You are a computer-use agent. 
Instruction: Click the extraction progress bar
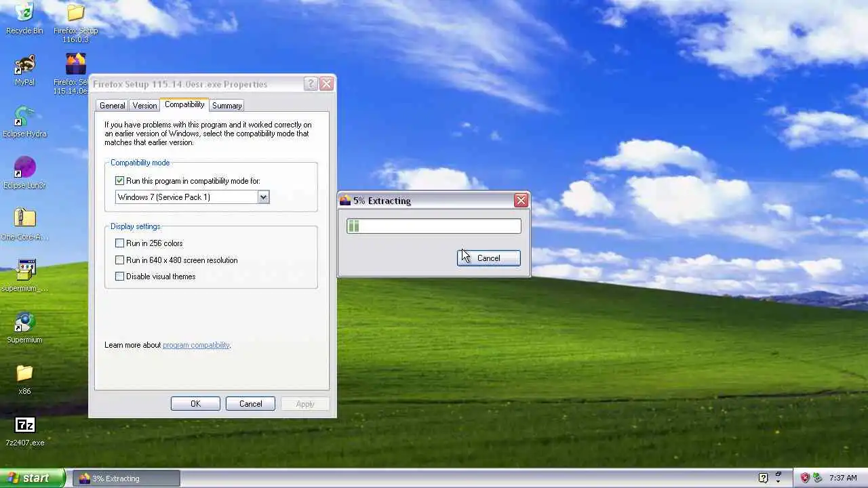click(x=434, y=226)
